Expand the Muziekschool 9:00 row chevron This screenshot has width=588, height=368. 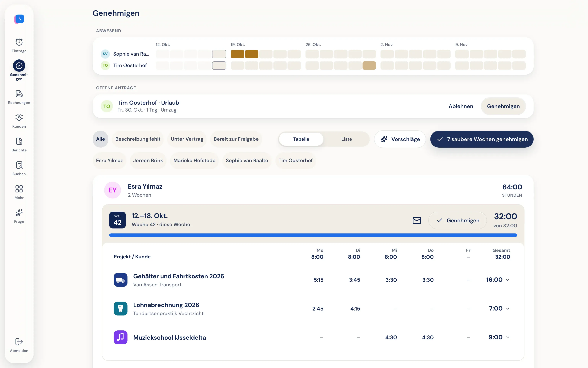click(x=508, y=337)
